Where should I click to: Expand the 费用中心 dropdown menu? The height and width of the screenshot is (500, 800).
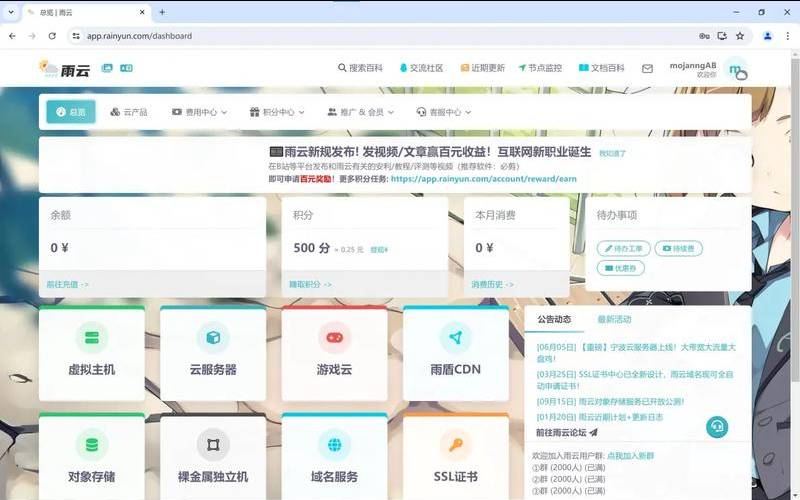(x=199, y=112)
